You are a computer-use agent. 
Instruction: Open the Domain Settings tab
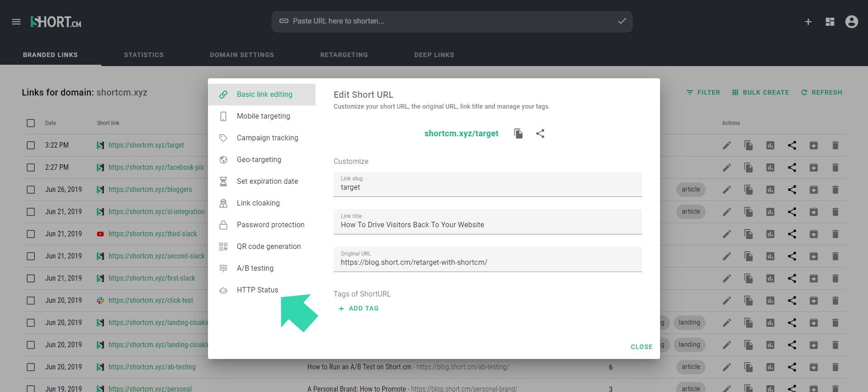pos(242,55)
